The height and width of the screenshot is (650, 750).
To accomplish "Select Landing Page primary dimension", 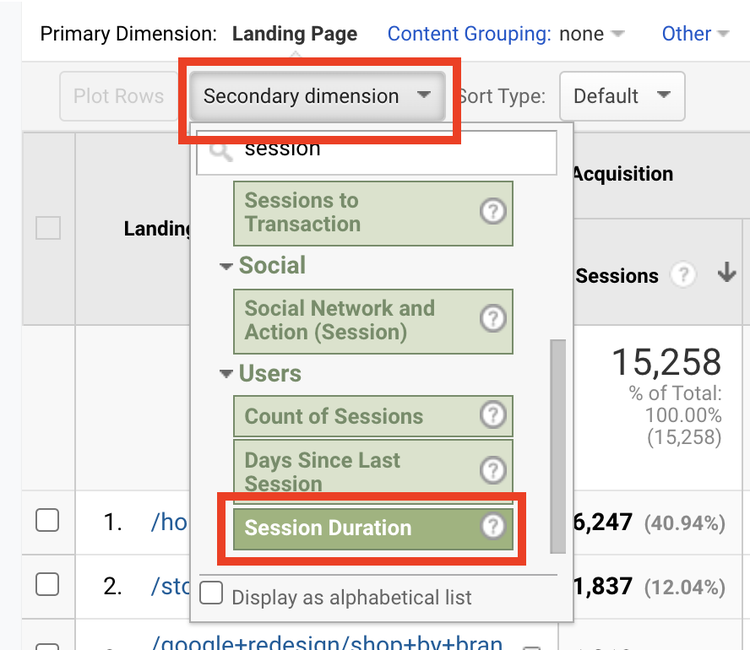I will 295,33.
